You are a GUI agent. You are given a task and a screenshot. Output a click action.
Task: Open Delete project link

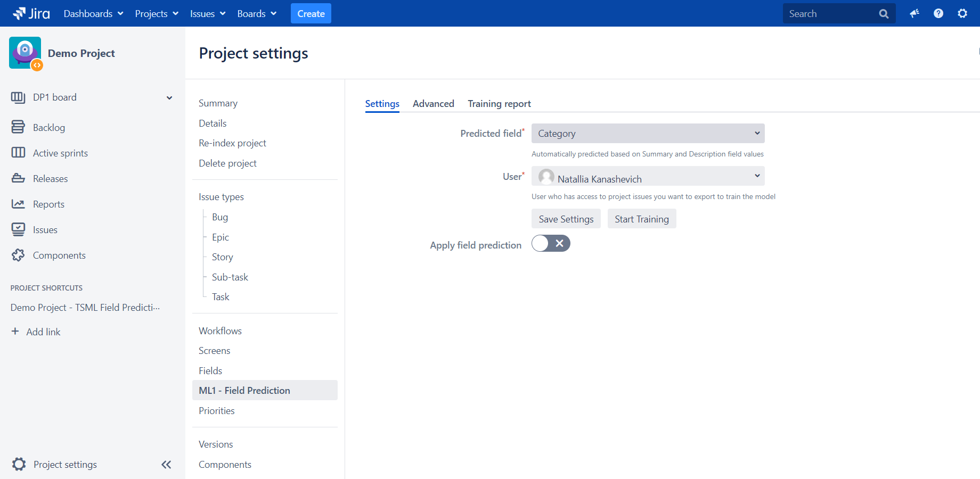coord(227,163)
